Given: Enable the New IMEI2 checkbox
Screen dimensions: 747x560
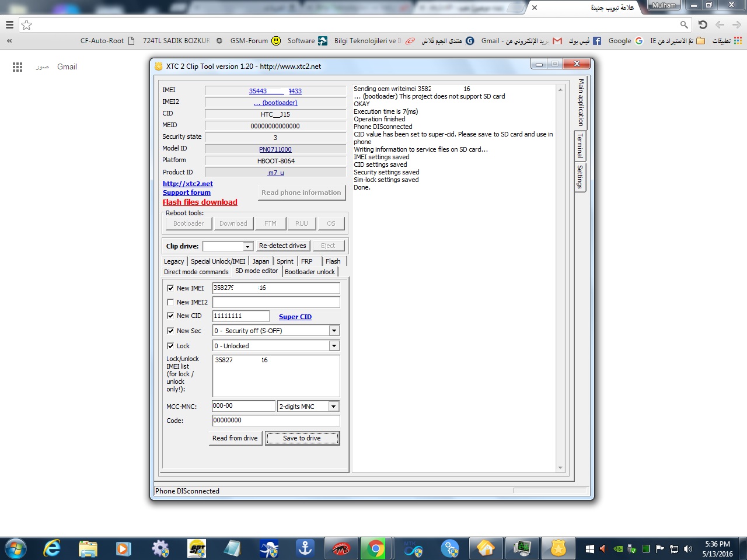Looking at the screenshot, I should [170, 302].
